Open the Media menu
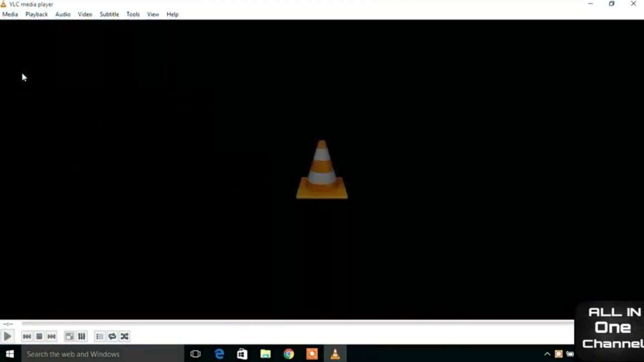 click(x=10, y=14)
